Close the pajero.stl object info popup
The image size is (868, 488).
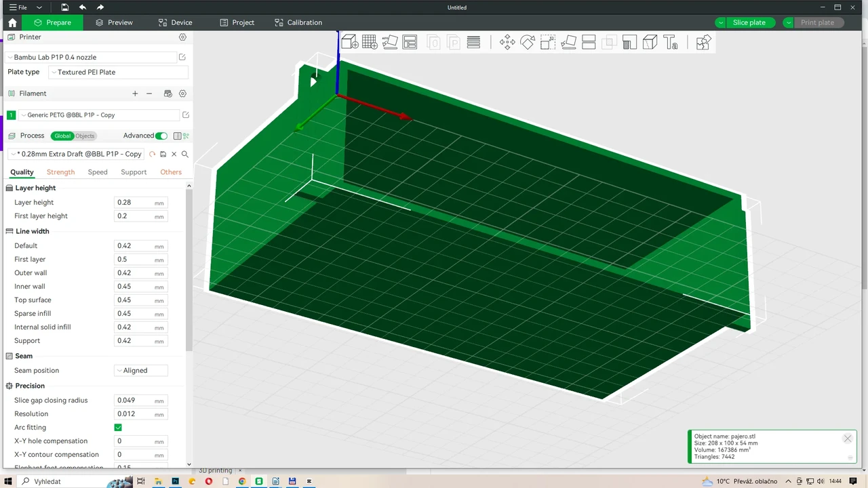coord(847,439)
